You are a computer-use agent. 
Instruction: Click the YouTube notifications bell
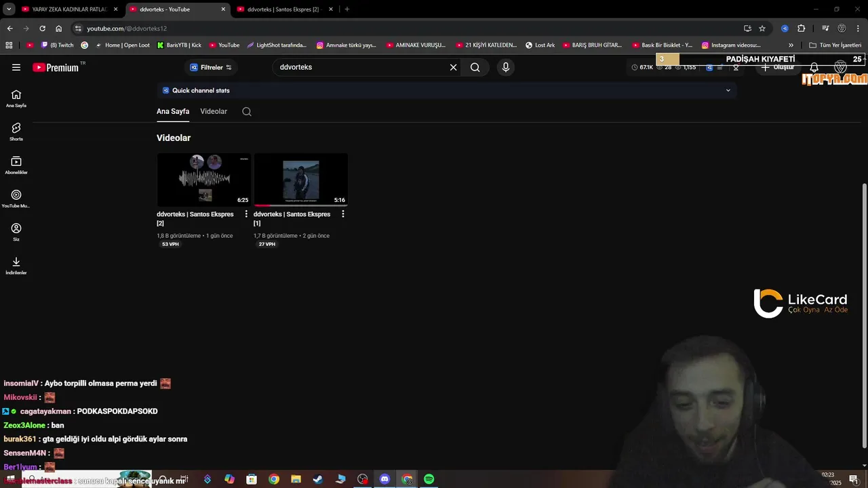tap(814, 68)
